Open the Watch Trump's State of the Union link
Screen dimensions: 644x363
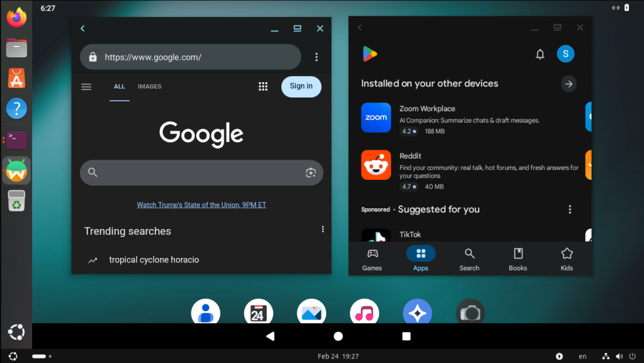pyautogui.click(x=201, y=205)
